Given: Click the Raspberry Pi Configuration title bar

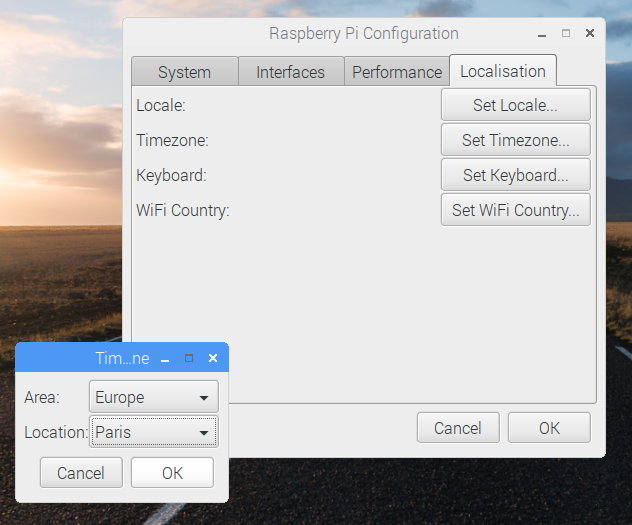Looking at the screenshot, I should [364, 33].
